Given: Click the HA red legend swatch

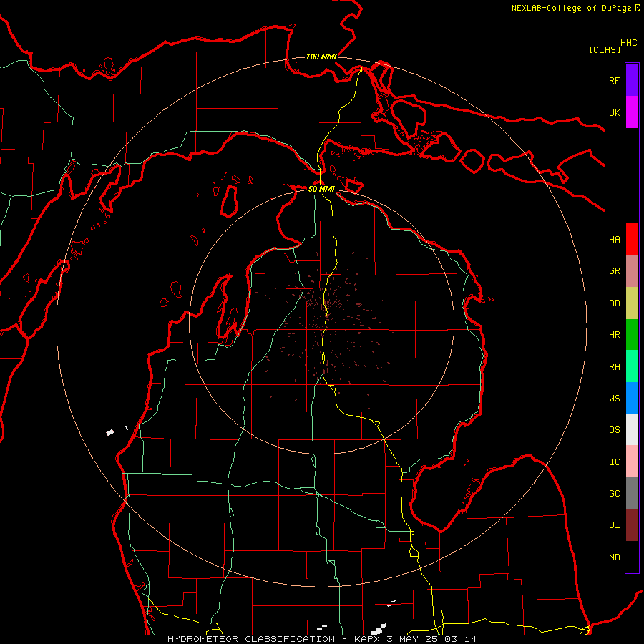Looking at the screenshot, I should click(x=632, y=239).
